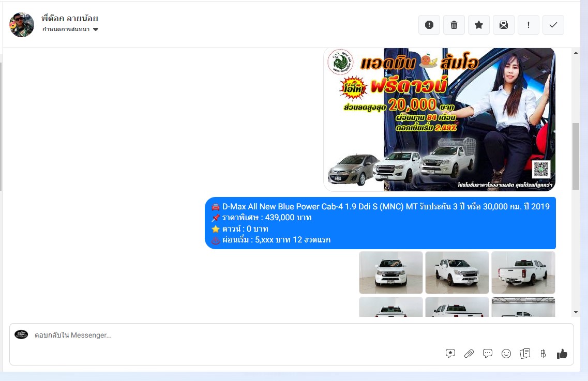Screen dimensions: 588x381
Task: Click price line 439,000 บาท
Action: click(267, 218)
